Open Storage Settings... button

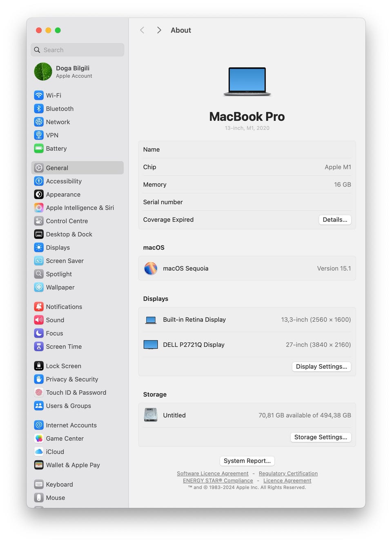point(321,437)
